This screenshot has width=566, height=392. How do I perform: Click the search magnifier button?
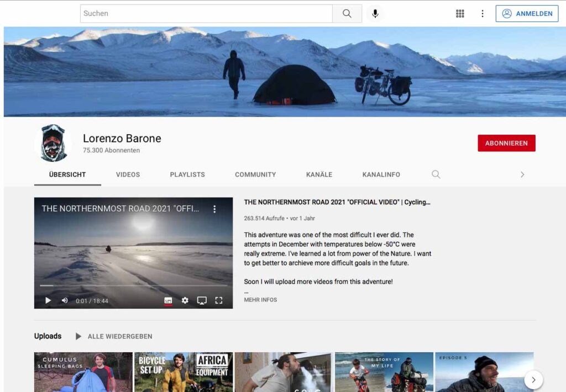(x=347, y=14)
